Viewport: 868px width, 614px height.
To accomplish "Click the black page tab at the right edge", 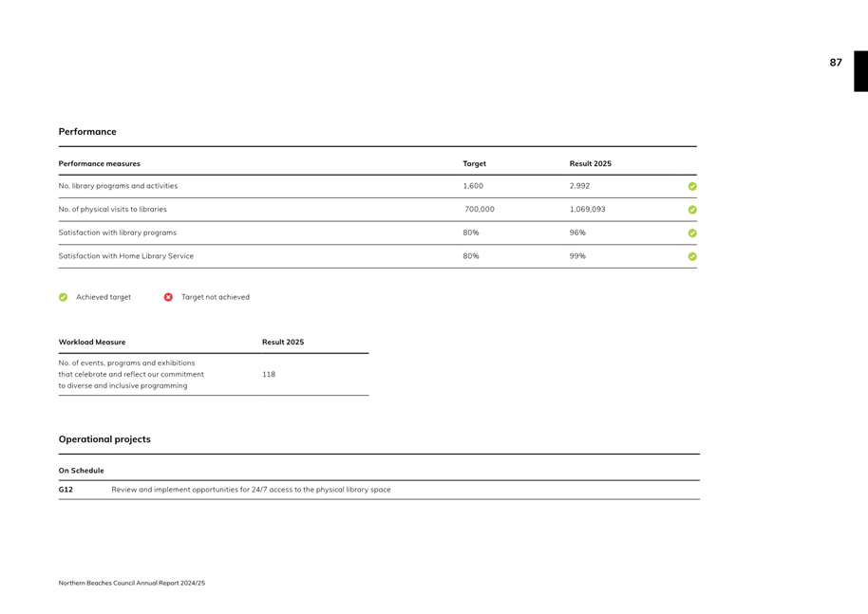I will coord(860,71).
